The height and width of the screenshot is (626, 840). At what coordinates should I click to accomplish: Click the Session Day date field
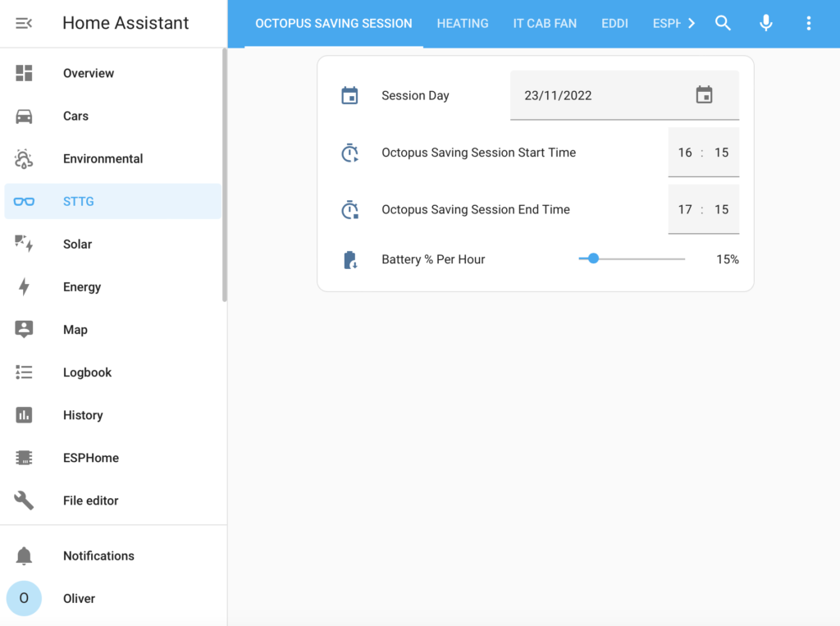624,95
